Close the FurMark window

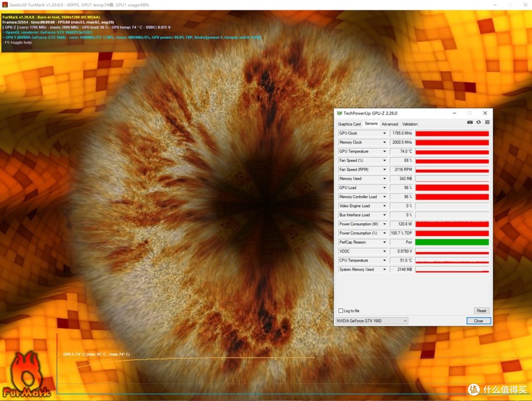click(x=525, y=5)
